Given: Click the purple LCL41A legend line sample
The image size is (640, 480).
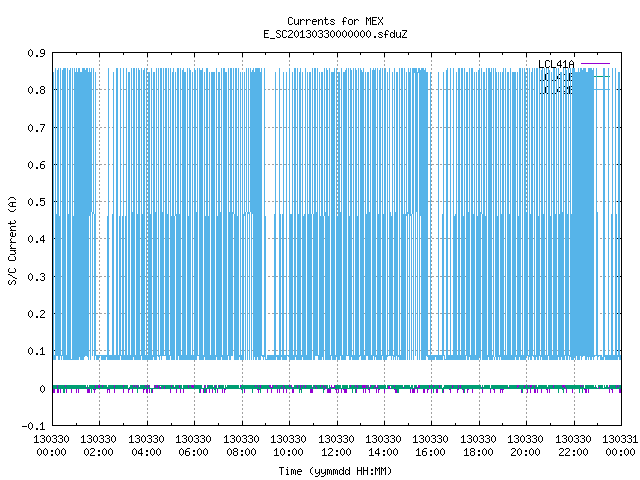Looking at the screenshot, I should click(595, 64).
